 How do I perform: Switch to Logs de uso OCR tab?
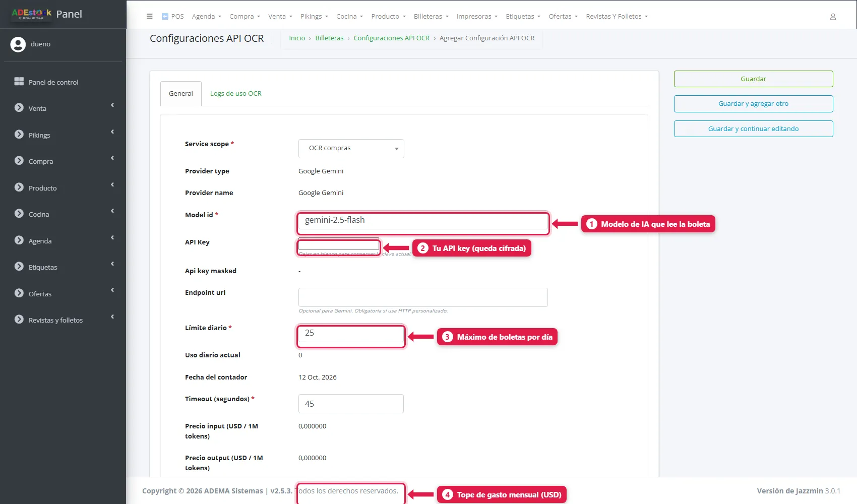(x=236, y=94)
